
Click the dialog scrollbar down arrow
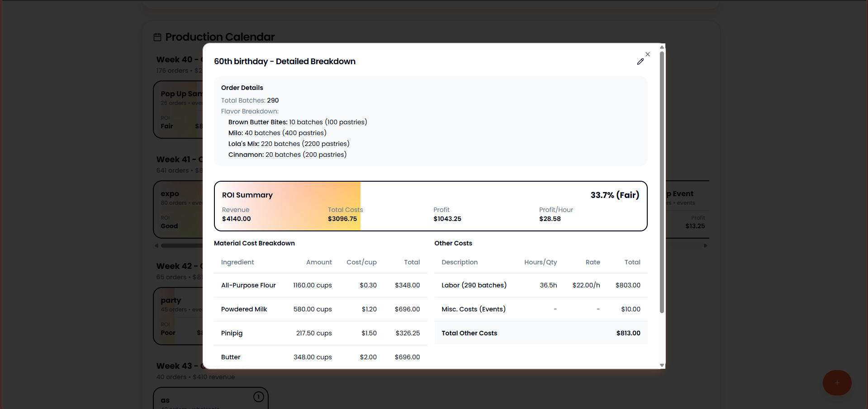pos(662,365)
